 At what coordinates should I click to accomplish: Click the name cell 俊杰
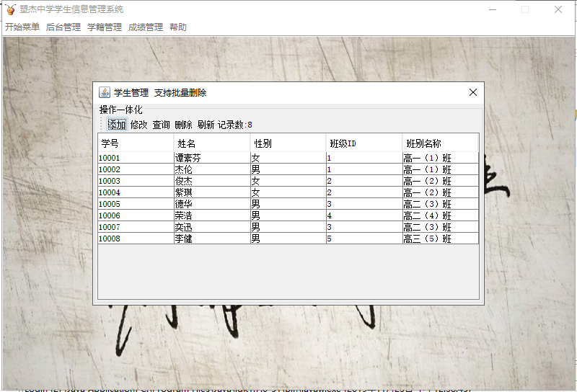click(212, 181)
